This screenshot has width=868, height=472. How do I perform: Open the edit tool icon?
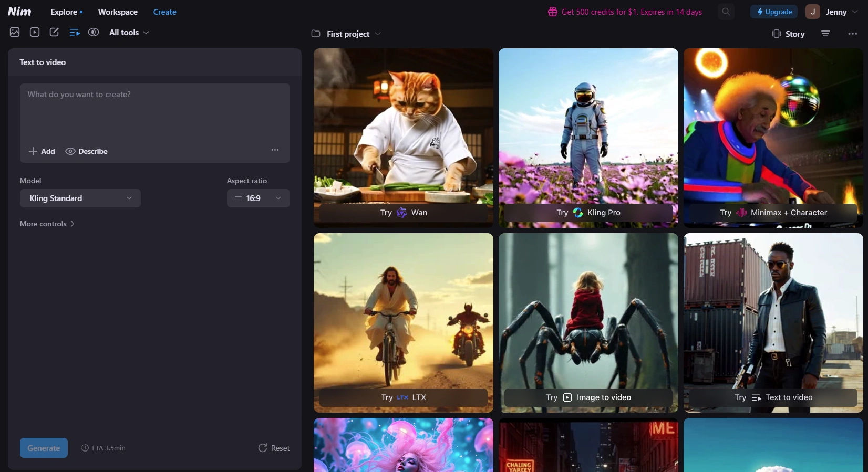[54, 33]
